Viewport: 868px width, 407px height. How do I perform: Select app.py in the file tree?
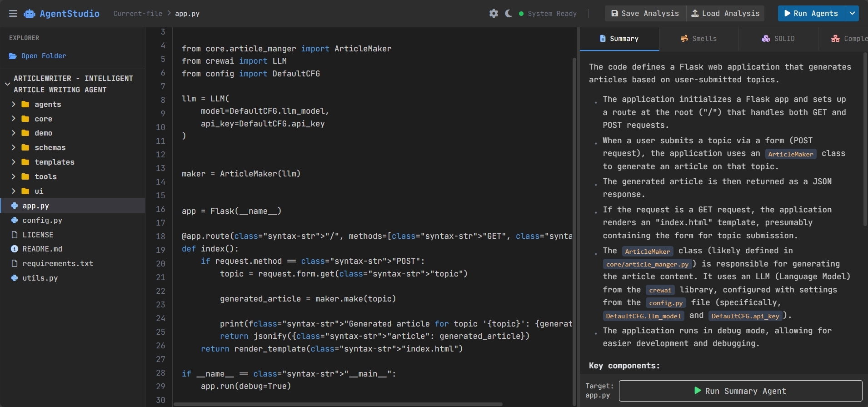tap(73, 206)
